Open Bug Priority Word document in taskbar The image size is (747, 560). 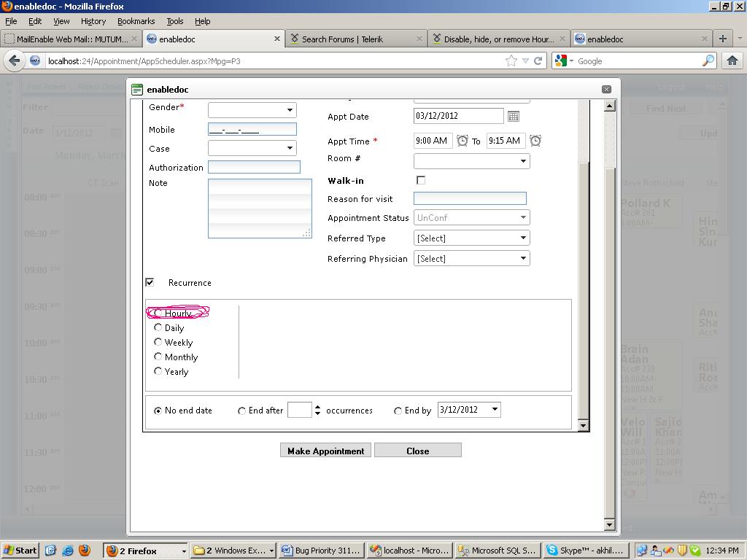click(322, 551)
